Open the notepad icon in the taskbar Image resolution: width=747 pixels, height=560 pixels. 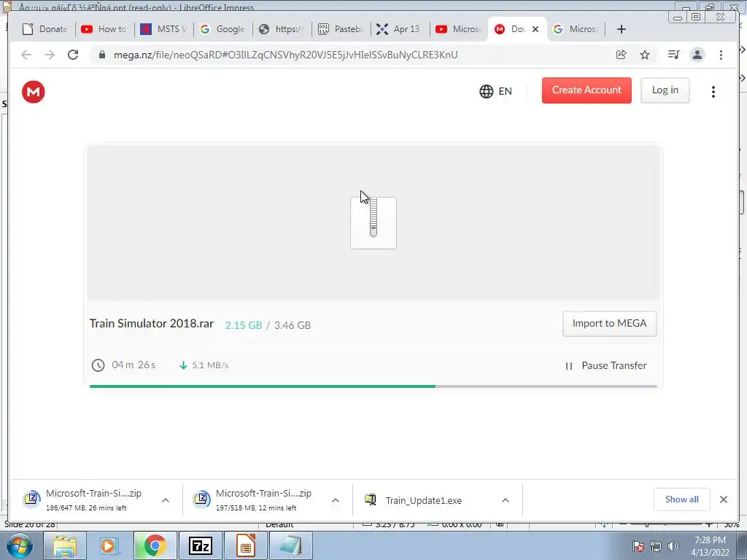point(290,545)
